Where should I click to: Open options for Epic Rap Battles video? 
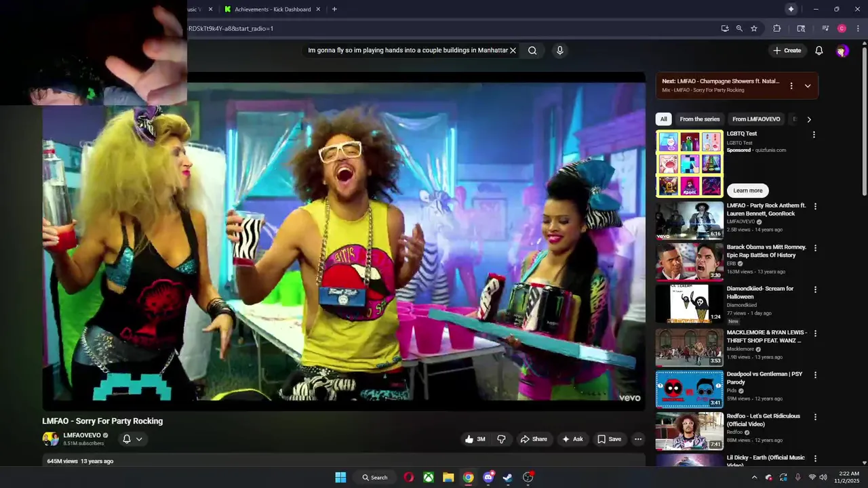point(815,248)
